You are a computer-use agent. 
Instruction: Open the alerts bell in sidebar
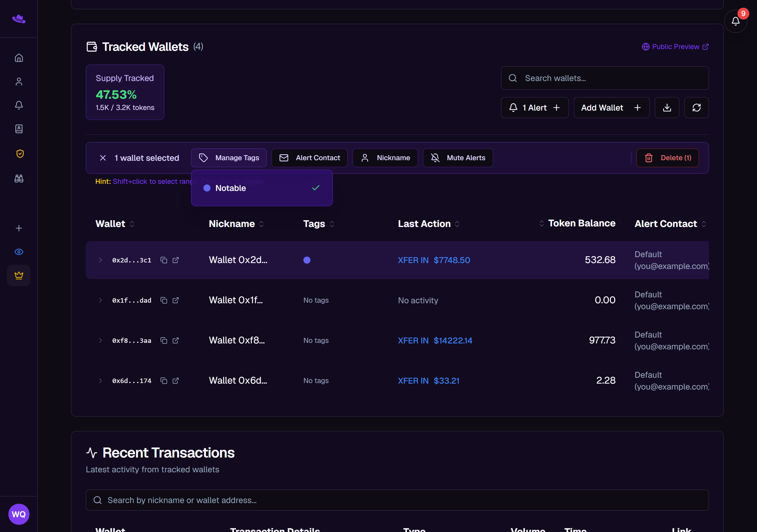pyautogui.click(x=19, y=105)
